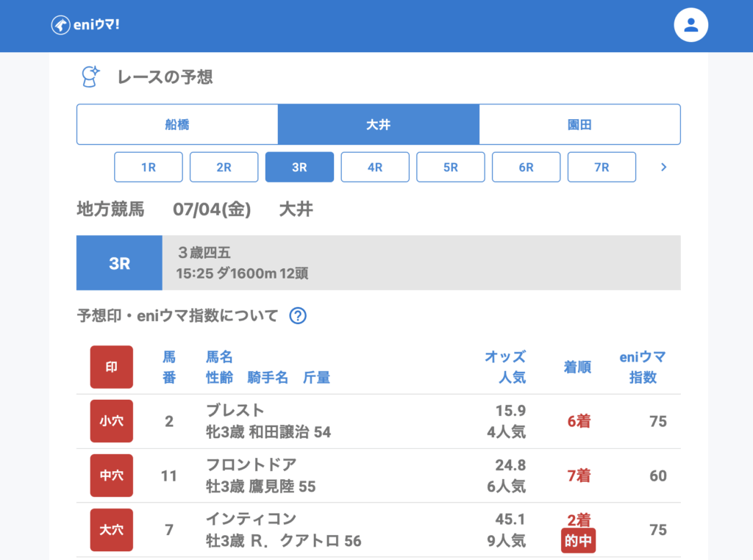Click the 中穴 prediction mark badge
This screenshot has width=753, height=560.
112,475
